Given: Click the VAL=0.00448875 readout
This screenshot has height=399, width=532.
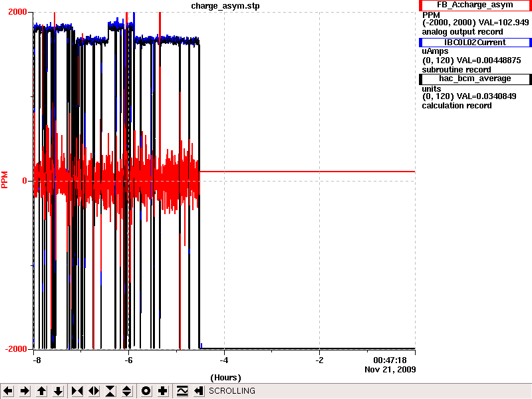Looking at the screenshot, I should pos(489,61).
